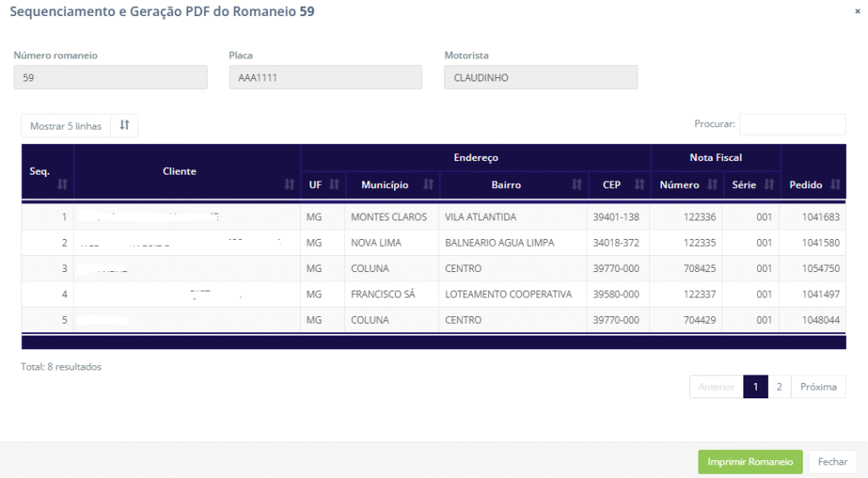Sort by CEP column arrows
868x478 pixels.
[639, 185]
